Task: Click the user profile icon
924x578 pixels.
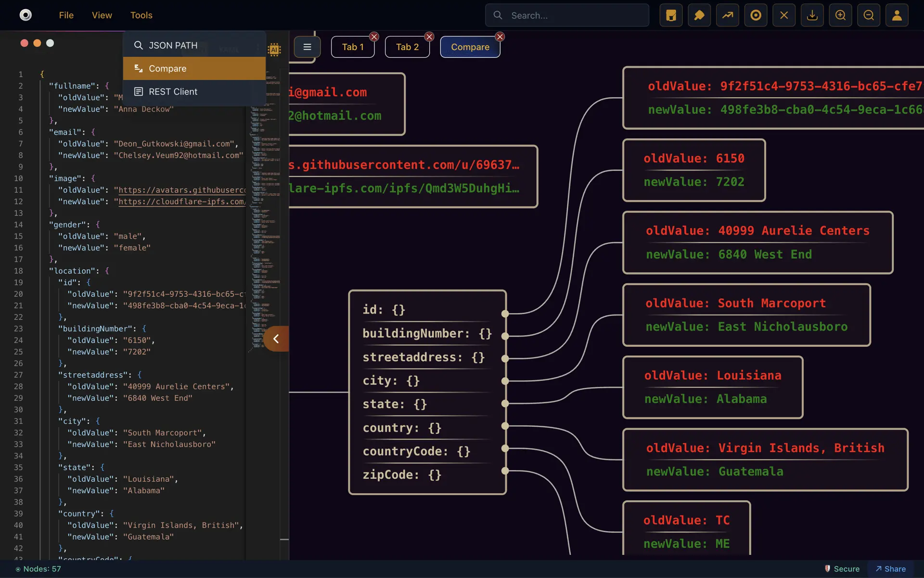Action: coord(897,15)
